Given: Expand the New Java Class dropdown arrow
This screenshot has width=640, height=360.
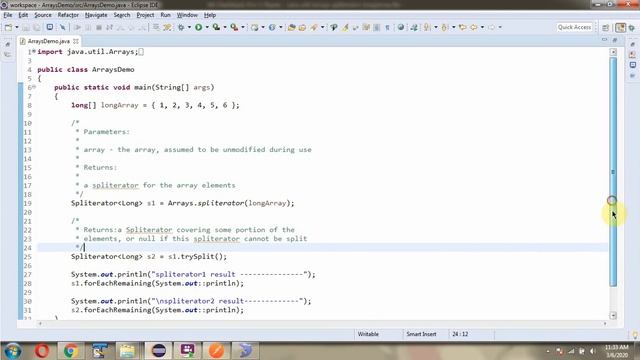Looking at the screenshot, I should [281, 27].
